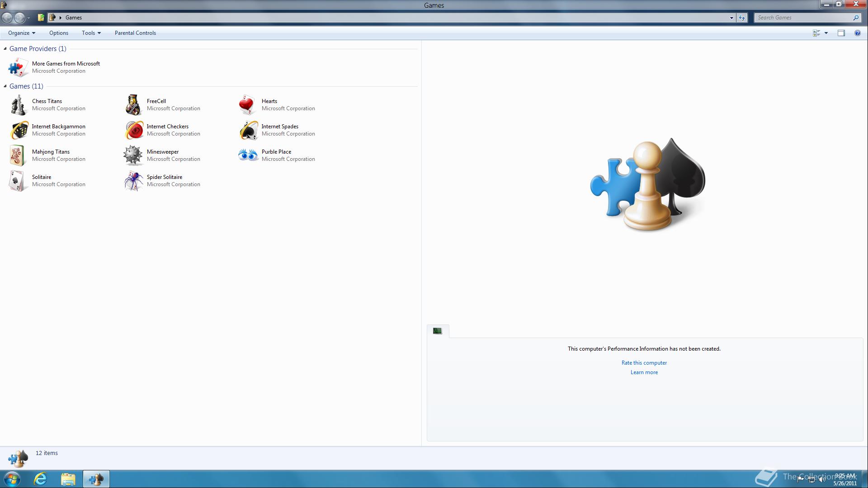Toggle the preview pane button
The width and height of the screenshot is (868, 488).
841,33
